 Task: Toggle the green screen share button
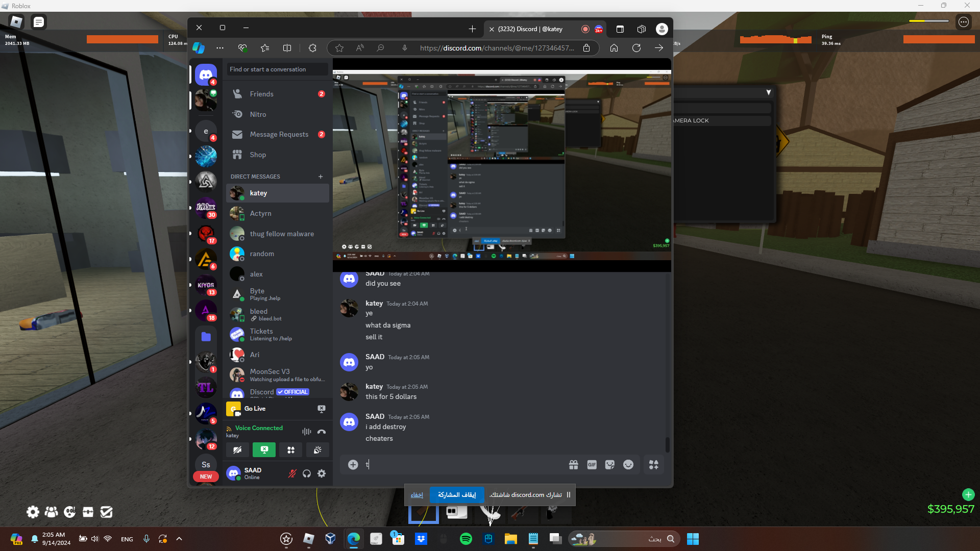264,450
